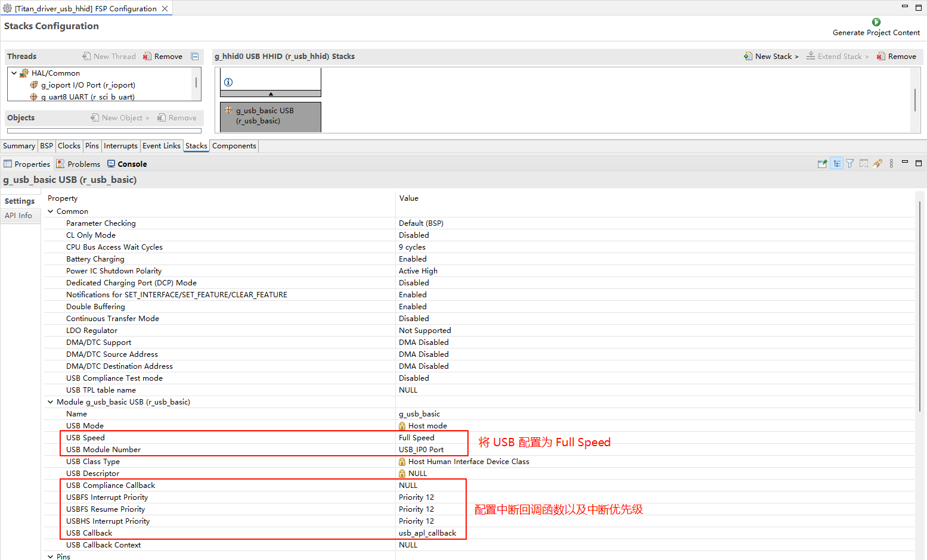
Task: Toggle the advanced properties filter icon
Action: (850, 164)
